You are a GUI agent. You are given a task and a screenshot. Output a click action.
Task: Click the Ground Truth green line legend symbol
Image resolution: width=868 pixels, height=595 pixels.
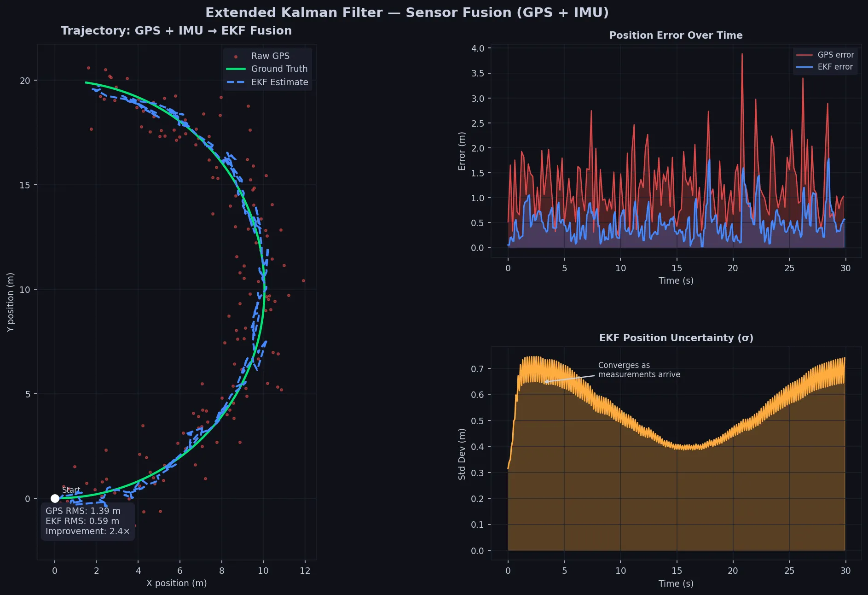click(x=236, y=69)
